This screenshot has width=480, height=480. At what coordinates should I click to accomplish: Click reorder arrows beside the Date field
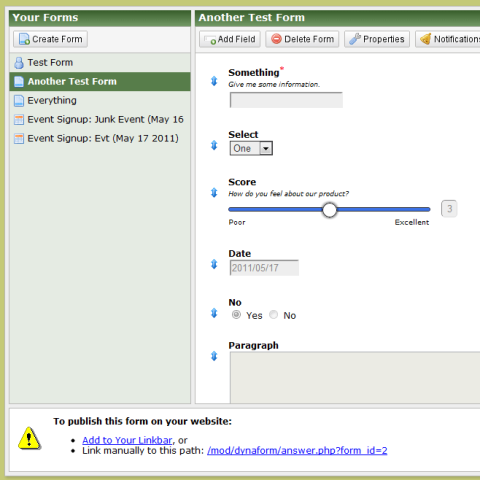tap(214, 264)
